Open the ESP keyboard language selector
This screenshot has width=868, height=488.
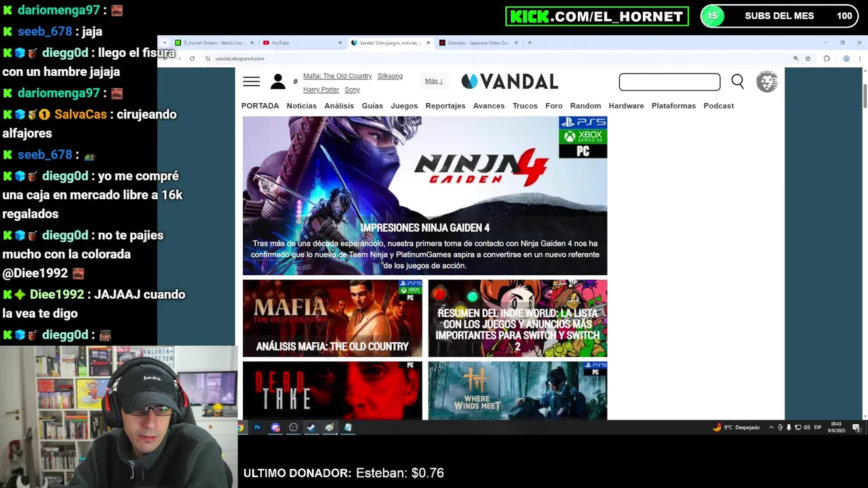point(818,427)
